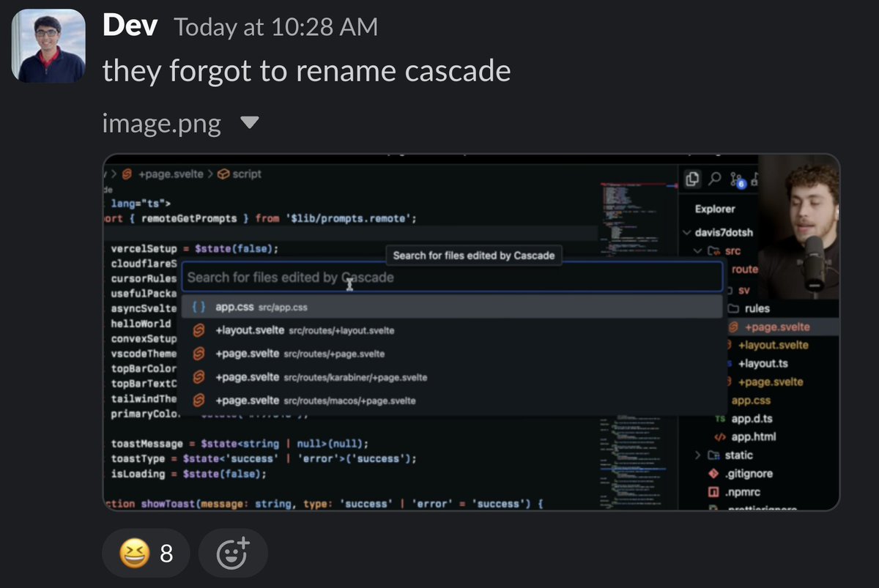Select the rules folder name in Explorer
Image resolution: width=879 pixels, height=588 pixels.
click(x=758, y=308)
